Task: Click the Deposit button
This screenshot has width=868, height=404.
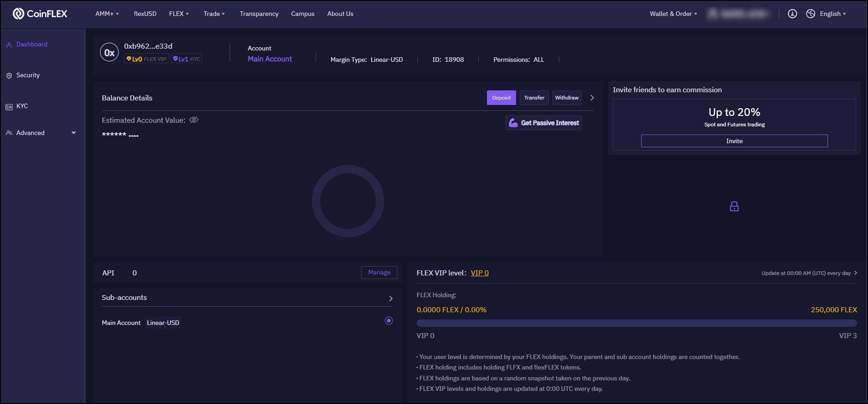Action: click(x=501, y=98)
